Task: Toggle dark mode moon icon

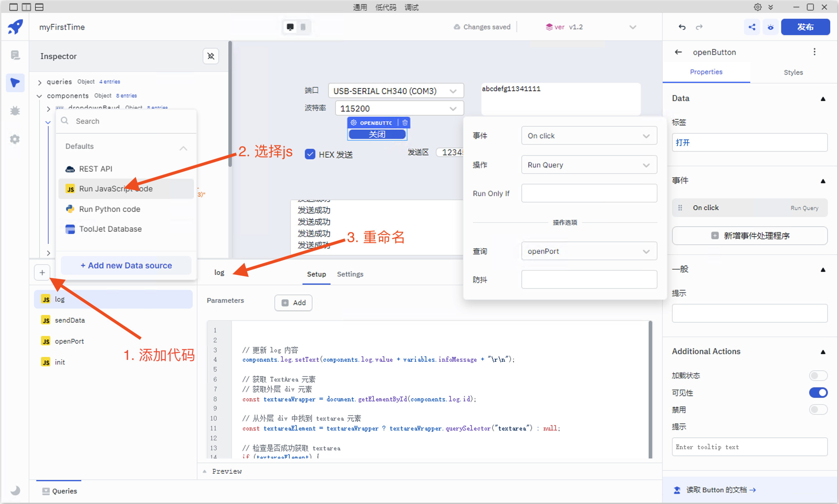Action: (x=15, y=490)
